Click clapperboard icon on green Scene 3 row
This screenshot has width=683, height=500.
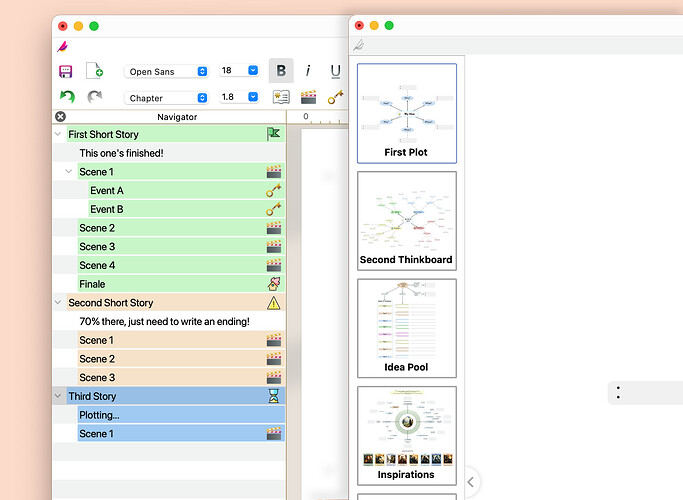click(274, 247)
